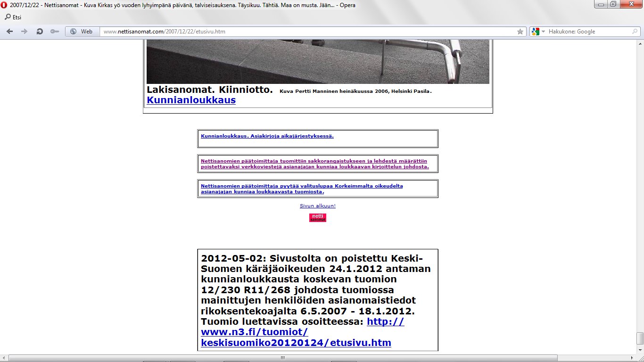Open the Google search engine dropdown
This screenshot has height=362, width=644.
point(538,32)
